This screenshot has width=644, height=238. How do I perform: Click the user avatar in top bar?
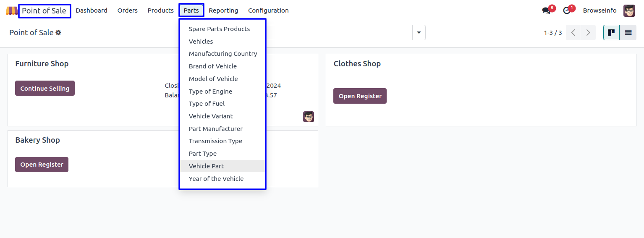629,10
